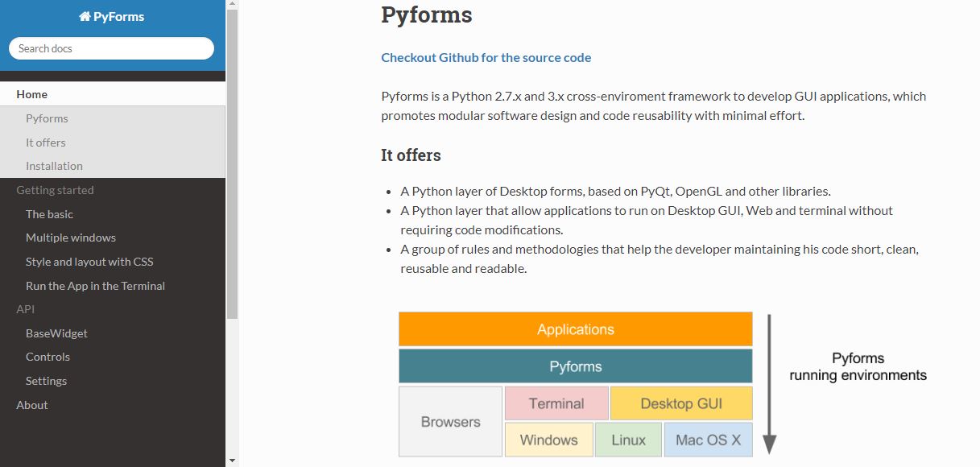
Task: Click the sidebar vertical scrollbar thumb
Action: tap(232, 161)
